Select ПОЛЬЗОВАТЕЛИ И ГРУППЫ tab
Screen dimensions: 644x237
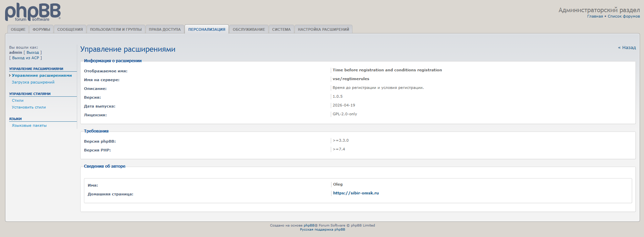coord(116,29)
